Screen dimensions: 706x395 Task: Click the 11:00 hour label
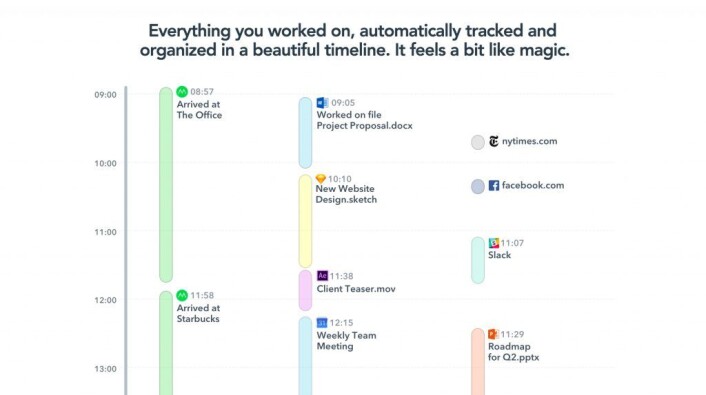[x=105, y=232]
